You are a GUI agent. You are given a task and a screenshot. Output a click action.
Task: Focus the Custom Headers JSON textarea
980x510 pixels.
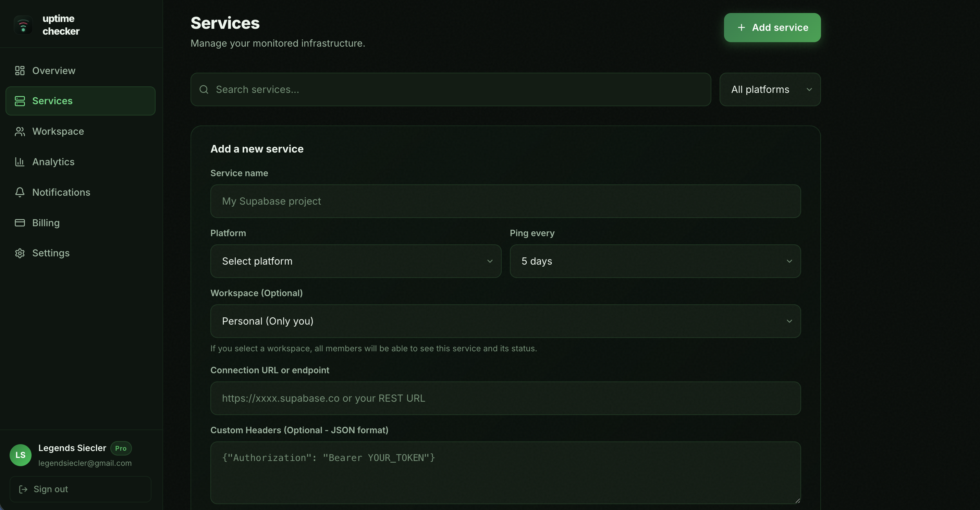506,473
